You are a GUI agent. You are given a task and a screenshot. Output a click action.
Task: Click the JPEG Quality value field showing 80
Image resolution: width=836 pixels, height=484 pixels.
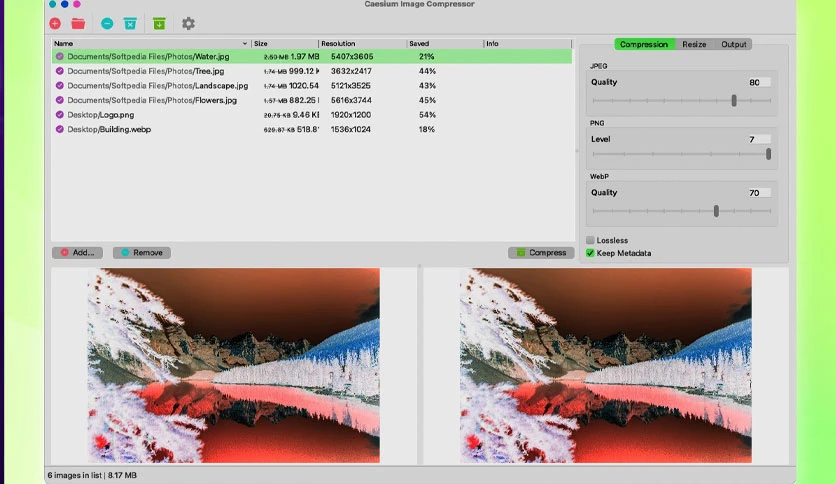[758, 82]
